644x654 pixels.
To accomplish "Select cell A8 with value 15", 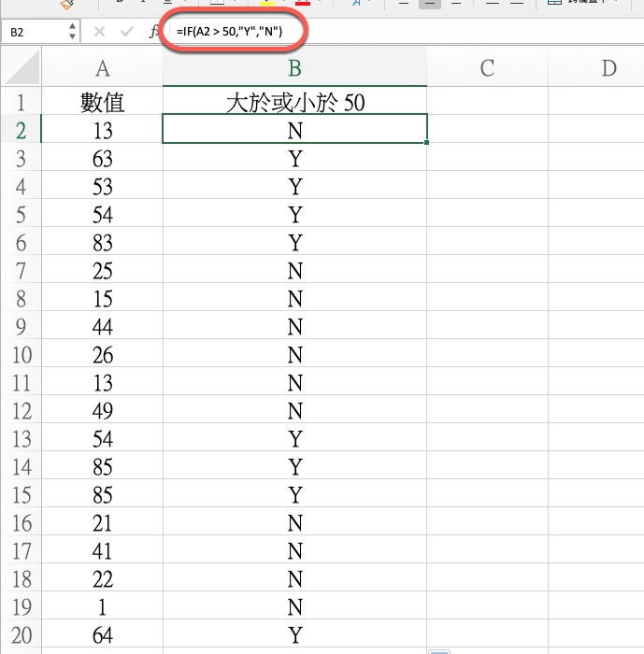I will click(102, 298).
